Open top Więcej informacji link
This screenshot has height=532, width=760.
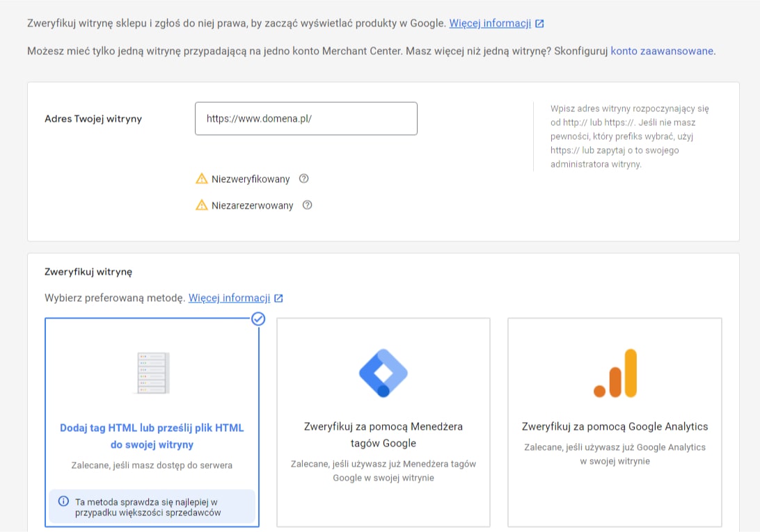pyautogui.click(x=490, y=23)
